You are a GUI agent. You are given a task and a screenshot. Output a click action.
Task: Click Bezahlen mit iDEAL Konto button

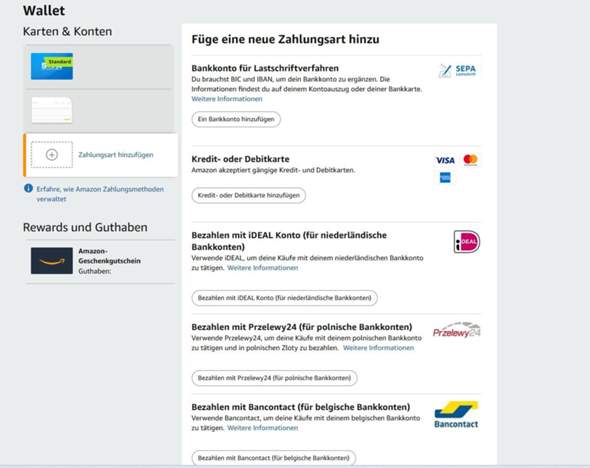click(x=284, y=298)
